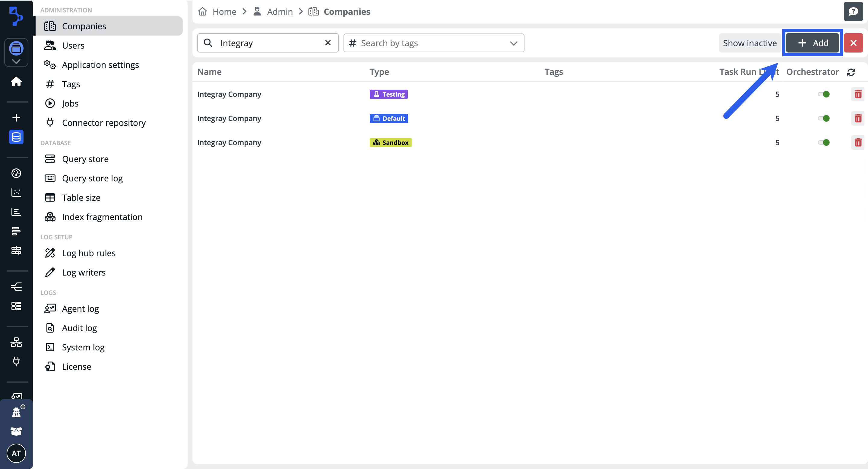Click the Show inactive button
Image resolution: width=868 pixels, height=469 pixels.
click(749, 43)
